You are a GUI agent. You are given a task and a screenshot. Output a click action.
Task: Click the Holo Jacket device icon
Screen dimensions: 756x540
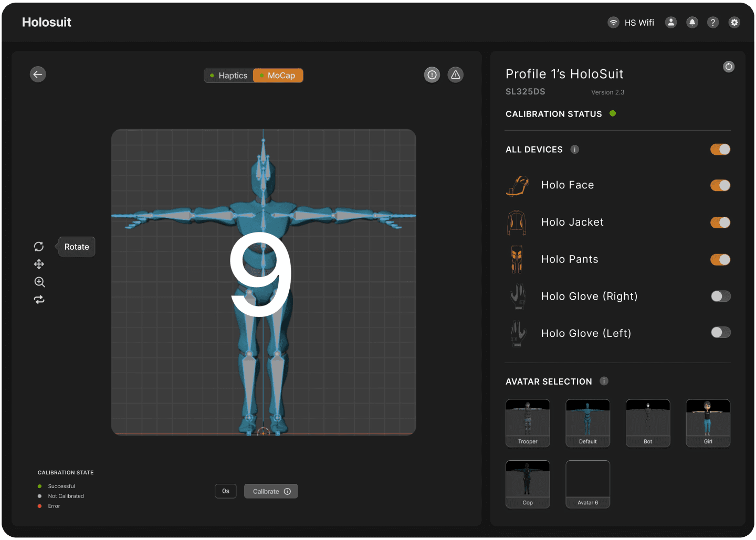[517, 223]
